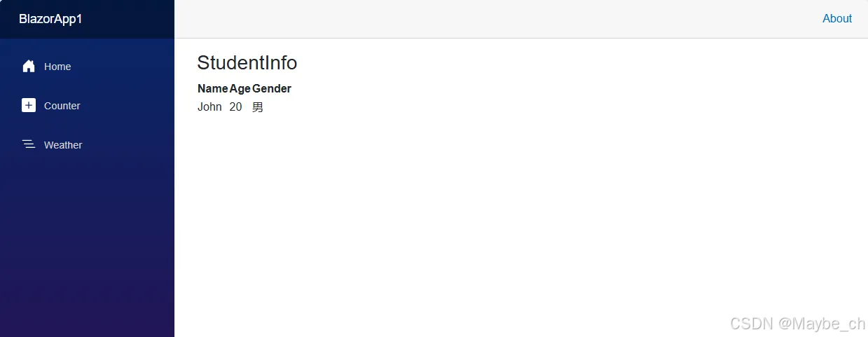Click the Home house icon
Screen dimensions: 868x337
pos(29,67)
